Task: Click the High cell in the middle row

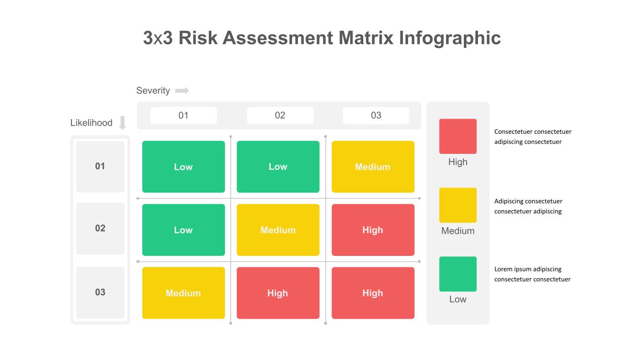Action: pyautogui.click(x=373, y=230)
